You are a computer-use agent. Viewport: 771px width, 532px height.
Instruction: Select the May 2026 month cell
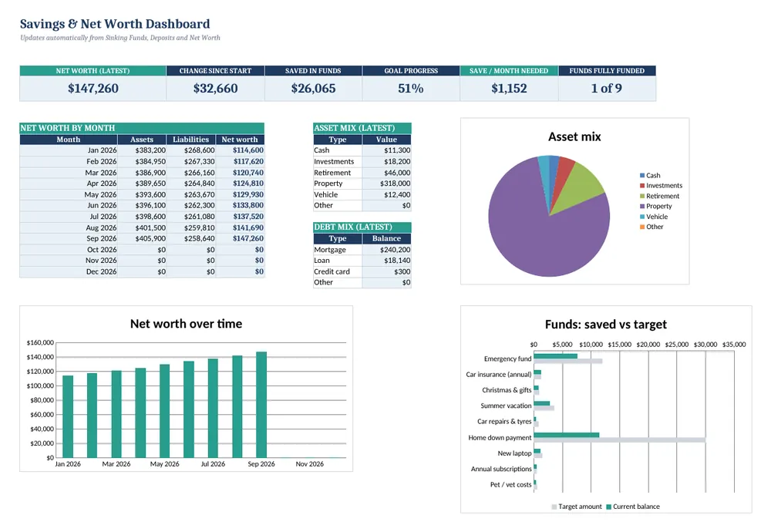[x=69, y=195]
